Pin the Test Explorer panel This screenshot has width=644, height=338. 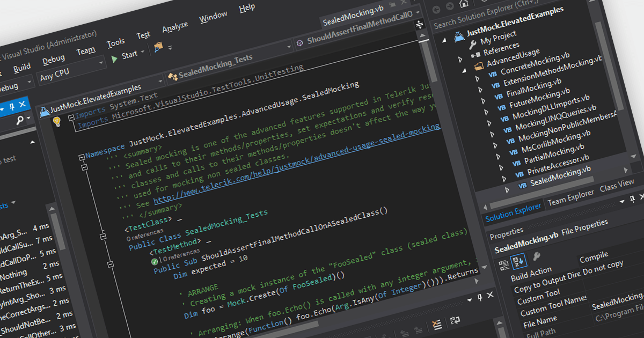[x=12, y=106]
